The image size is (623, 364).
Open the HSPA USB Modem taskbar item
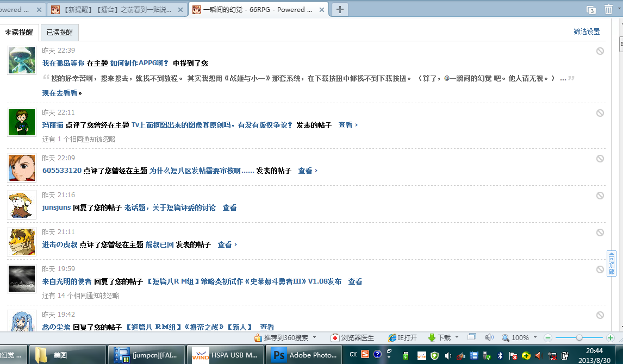225,355
